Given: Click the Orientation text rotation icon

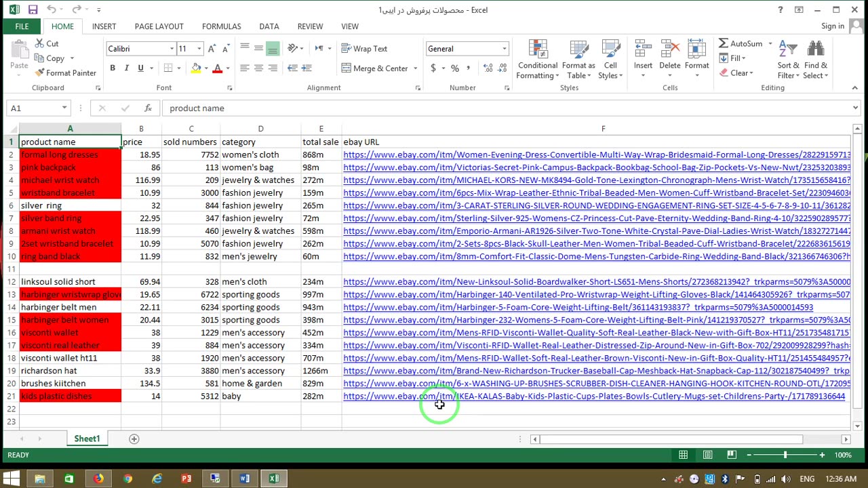Looking at the screenshot, I should (x=293, y=49).
